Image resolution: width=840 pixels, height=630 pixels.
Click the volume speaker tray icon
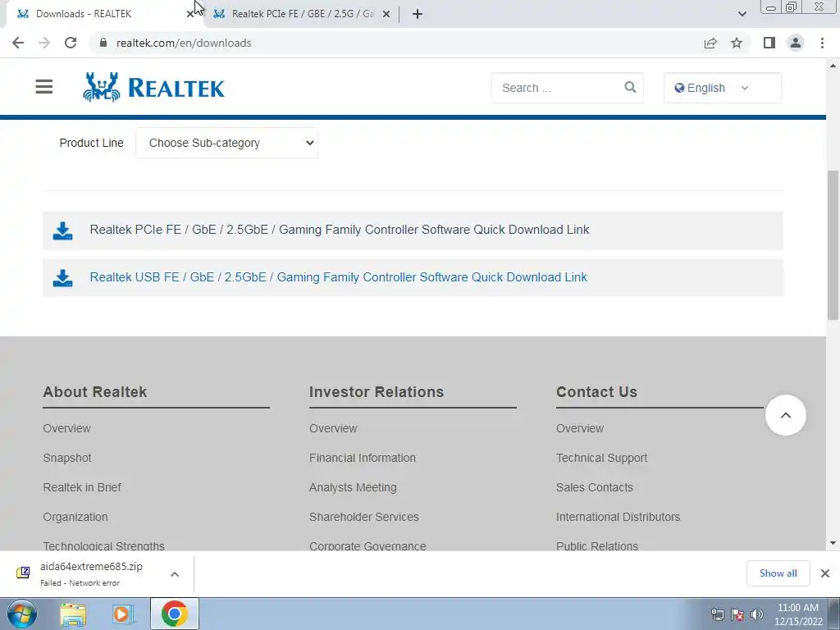coord(757,614)
